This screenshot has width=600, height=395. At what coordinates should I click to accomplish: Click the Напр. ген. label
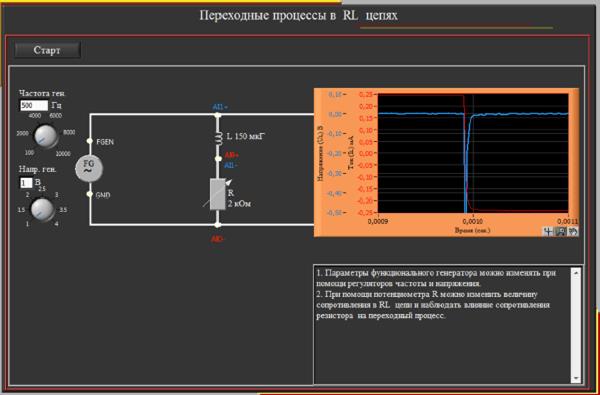coord(38,169)
